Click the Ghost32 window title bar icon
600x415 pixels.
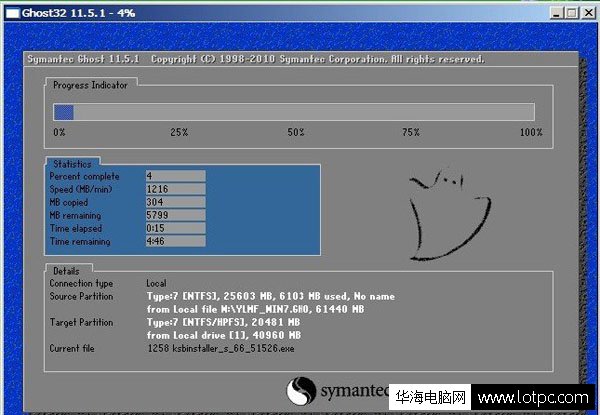(x=13, y=13)
